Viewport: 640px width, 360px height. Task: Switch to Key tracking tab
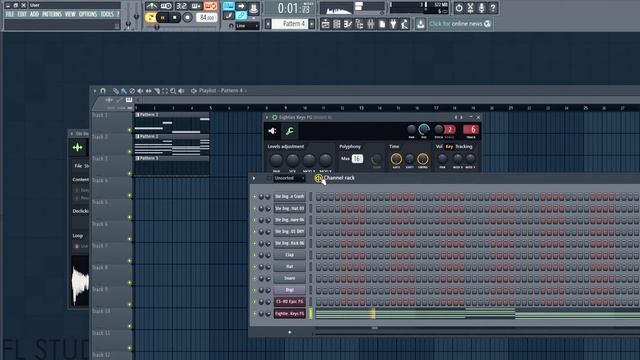click(449, 147)
